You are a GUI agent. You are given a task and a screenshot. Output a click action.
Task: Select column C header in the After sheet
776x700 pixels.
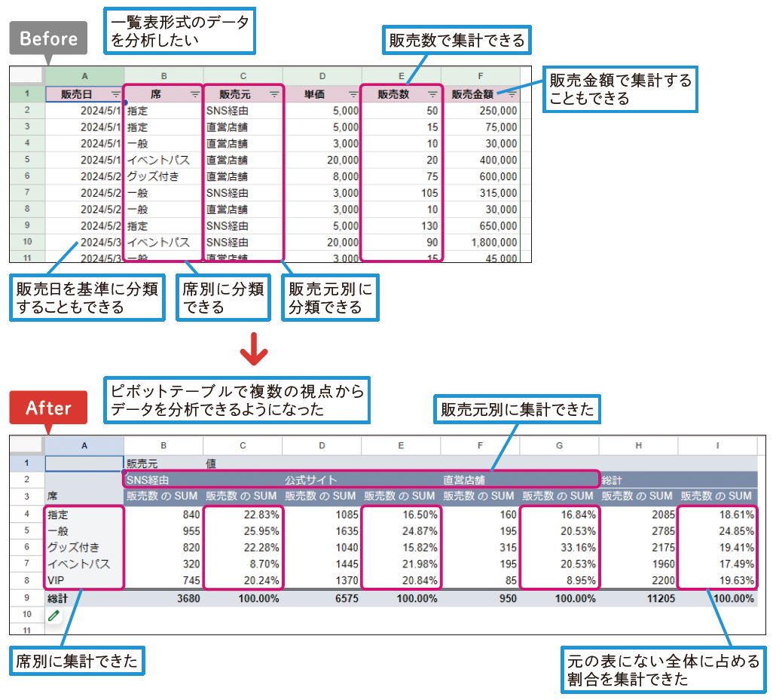pos(243,445)
